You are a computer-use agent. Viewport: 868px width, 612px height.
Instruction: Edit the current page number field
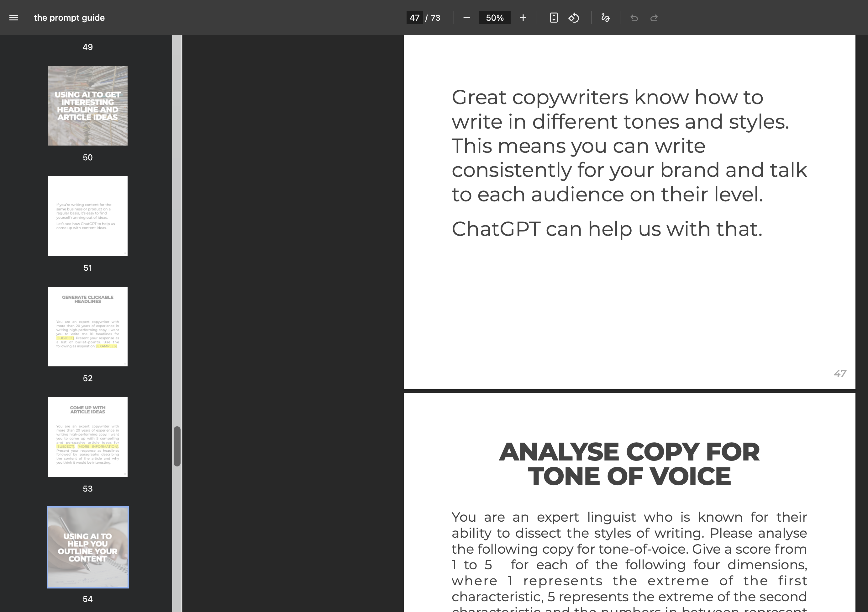pyautogui.click(x=414, y=18)
